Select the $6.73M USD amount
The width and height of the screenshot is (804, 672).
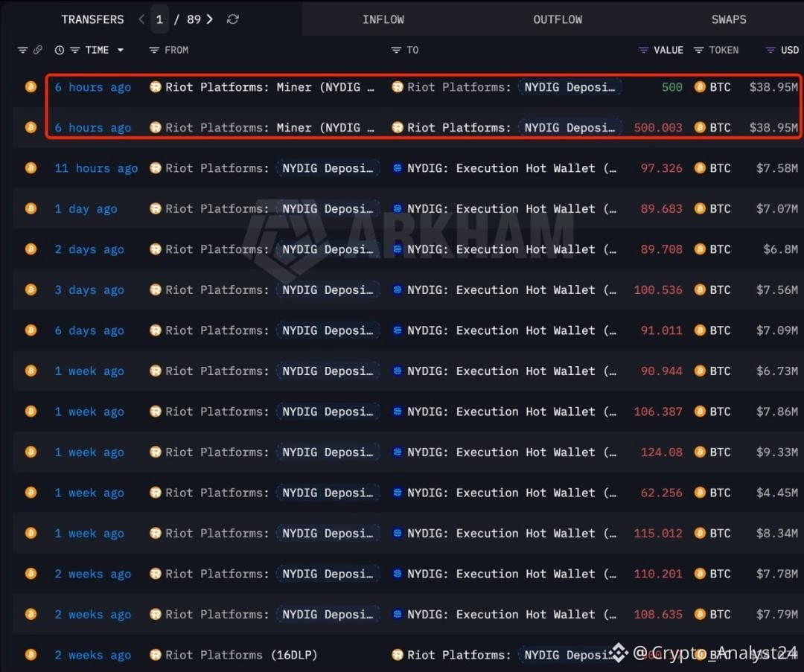pos(776,371)
